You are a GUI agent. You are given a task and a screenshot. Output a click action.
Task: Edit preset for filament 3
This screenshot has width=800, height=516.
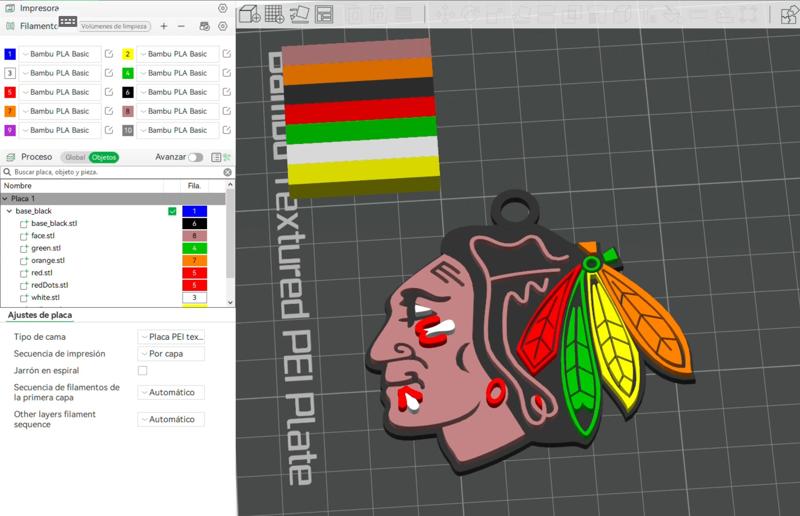click(x=109, y=73)
